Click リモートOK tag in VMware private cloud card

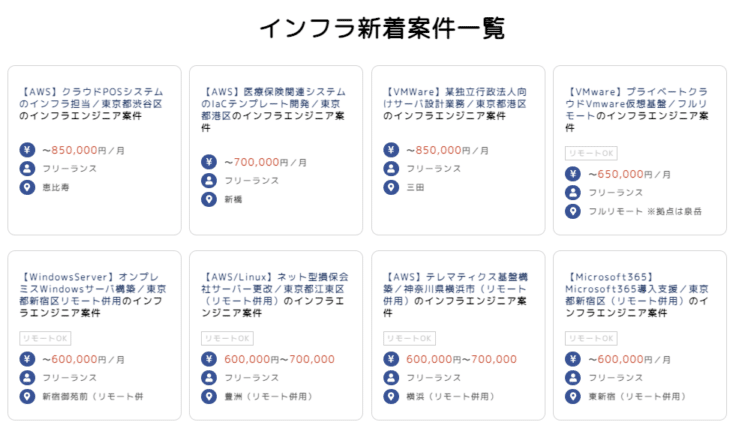click(590, 153)
